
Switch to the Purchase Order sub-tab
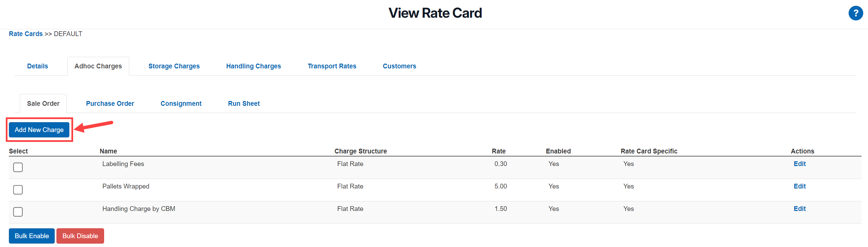(x=110, y=103)
